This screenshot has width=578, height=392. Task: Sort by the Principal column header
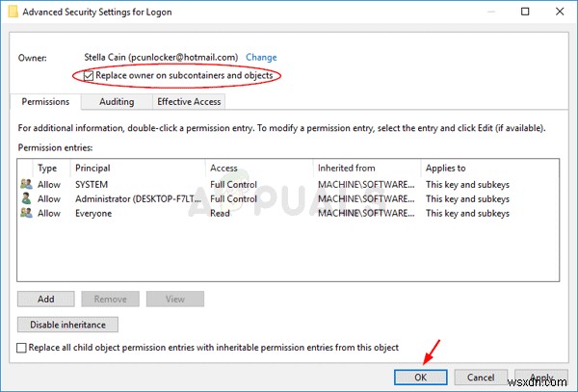click(x=135, y=168)
